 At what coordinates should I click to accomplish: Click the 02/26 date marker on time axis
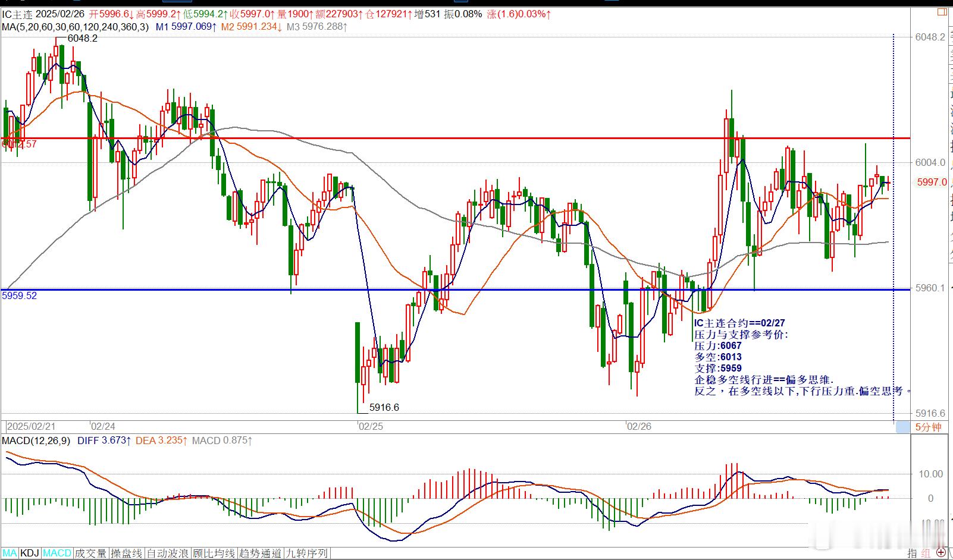pyautogui.click(x=639, y=426)
